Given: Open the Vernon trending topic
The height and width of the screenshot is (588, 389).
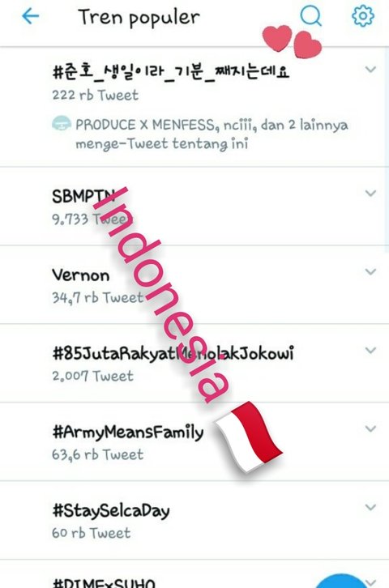Looking at the screenshot, I should pyautogui.click(x=194, y=284).
